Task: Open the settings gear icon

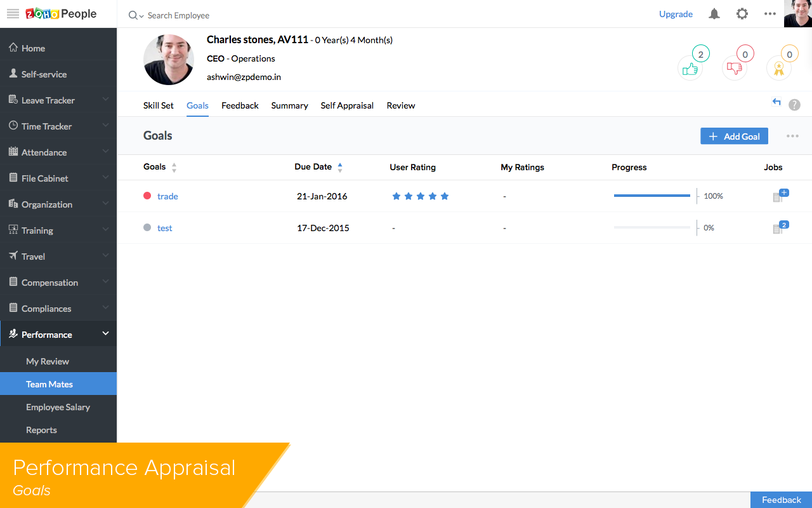Action: (x=742, y=14)
